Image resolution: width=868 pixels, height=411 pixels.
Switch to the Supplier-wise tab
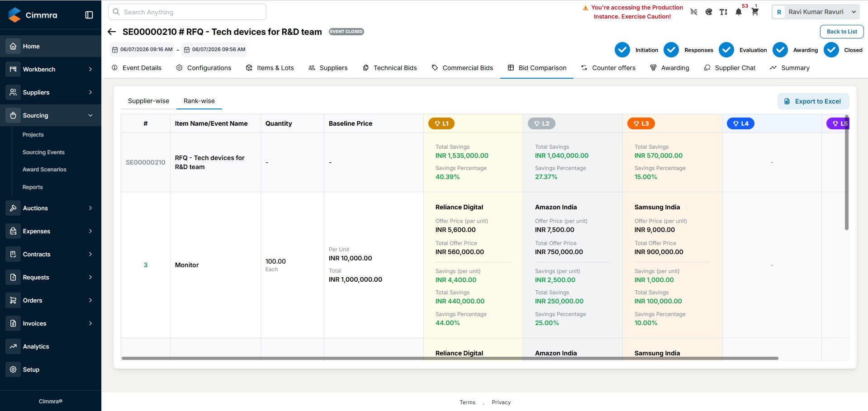point(148,101)
